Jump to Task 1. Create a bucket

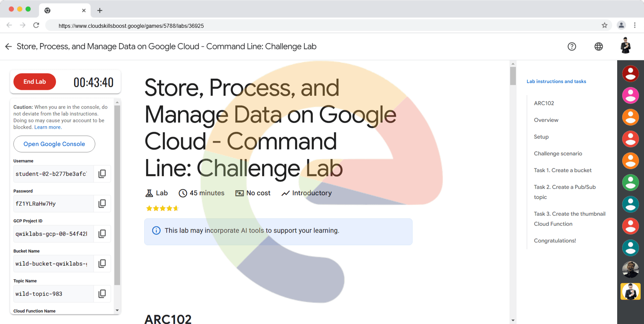[562, 170]
